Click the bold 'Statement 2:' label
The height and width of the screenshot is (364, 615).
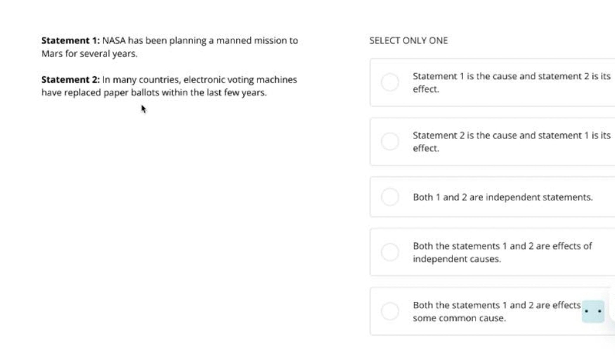[70, 80]
